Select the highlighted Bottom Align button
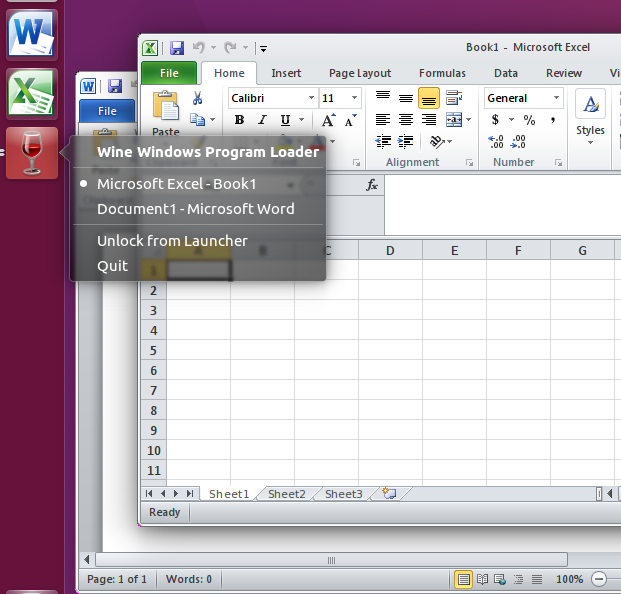Screen dimensions: 621x594 click(x=429, y=98)
